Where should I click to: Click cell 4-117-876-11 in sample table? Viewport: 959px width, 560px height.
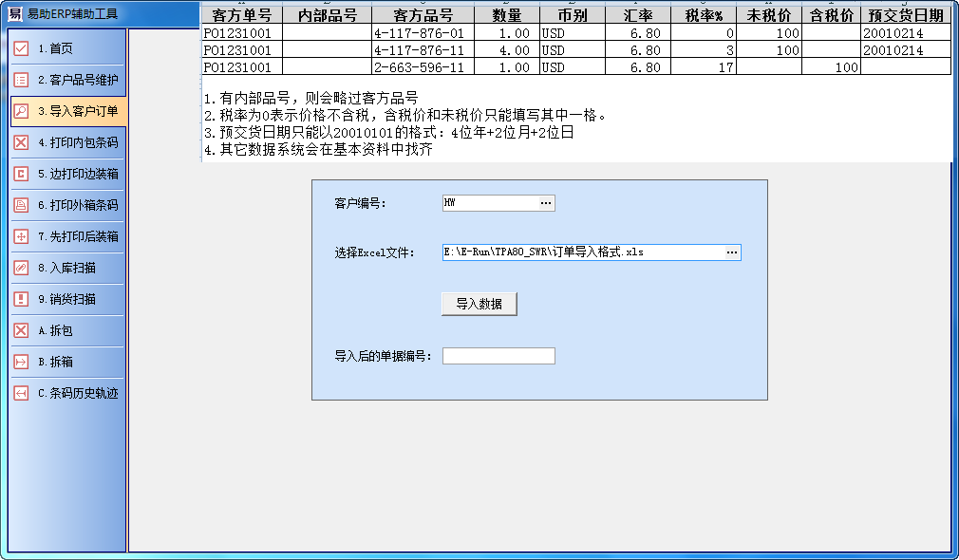(x=423, y=50)
